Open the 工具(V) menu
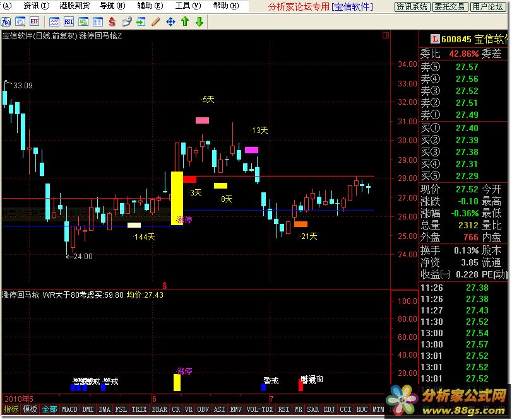 pos(188,6)
